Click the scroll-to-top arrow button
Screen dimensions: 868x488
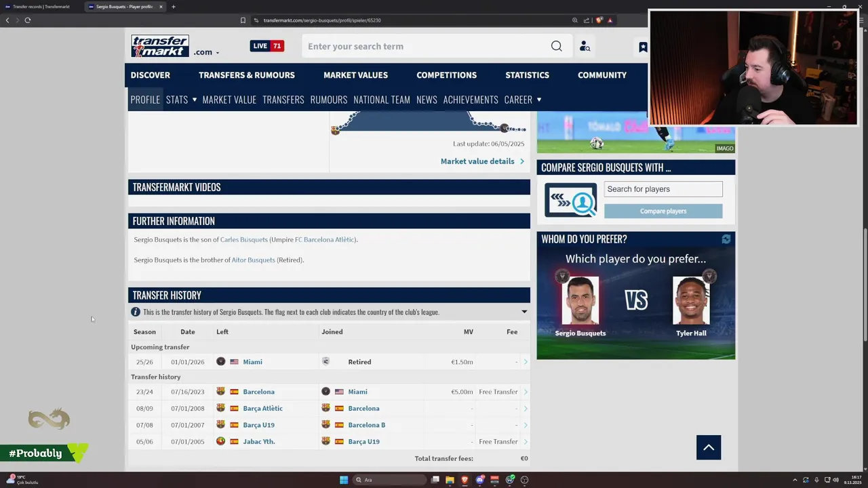(709, 447)
